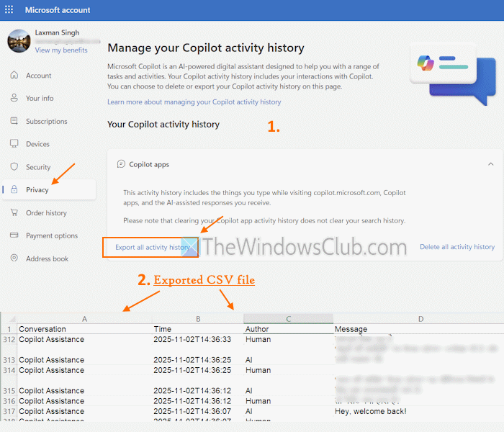The image size is (504, 432).
Task: Open Order history in the sidebar
Action: pos(46,213)
